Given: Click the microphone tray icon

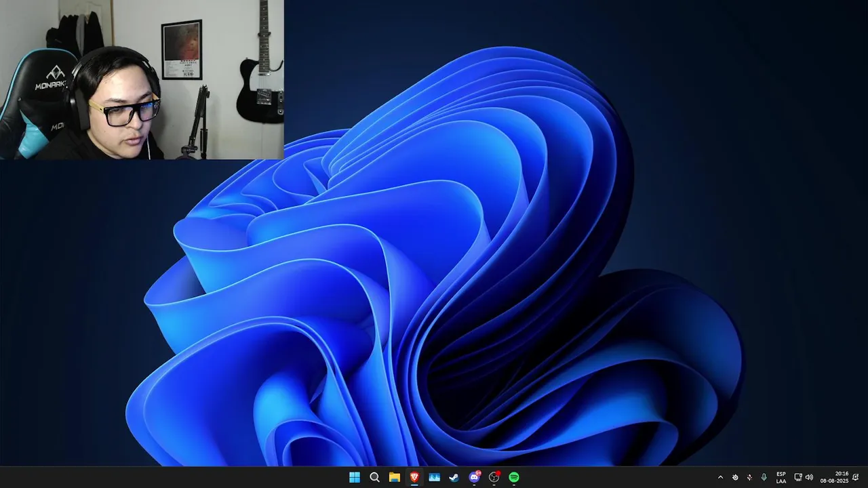Looking at the screenshot, I should click(x=764, y=477).
